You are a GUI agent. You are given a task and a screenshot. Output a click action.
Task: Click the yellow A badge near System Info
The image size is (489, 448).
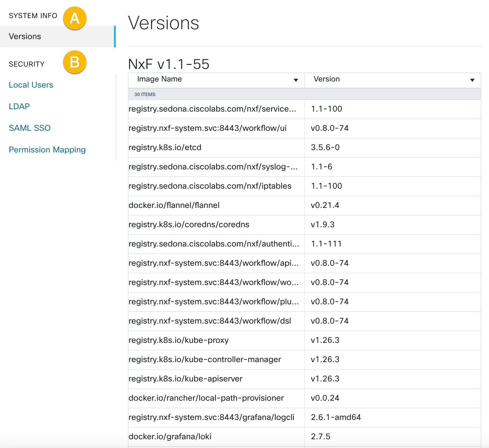[x=75, y=18]
